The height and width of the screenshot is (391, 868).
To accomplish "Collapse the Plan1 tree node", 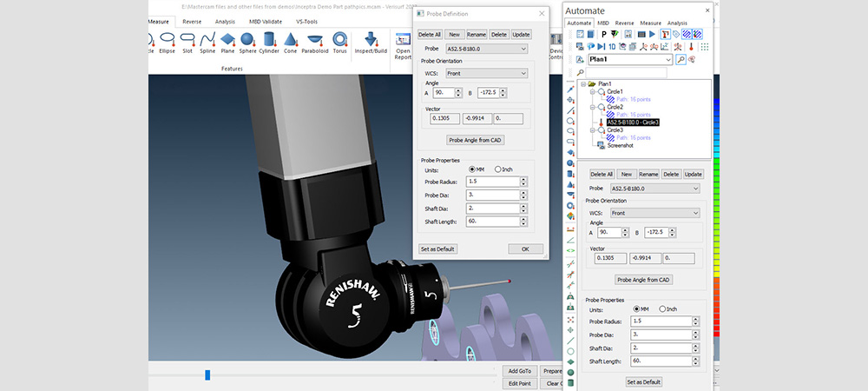I will tap(582, 83).
